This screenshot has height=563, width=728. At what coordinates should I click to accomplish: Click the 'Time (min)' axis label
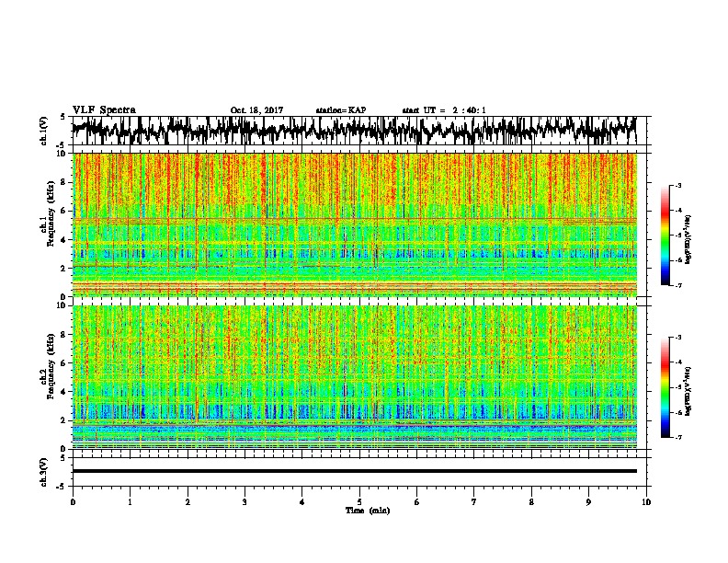click(368, 511)
